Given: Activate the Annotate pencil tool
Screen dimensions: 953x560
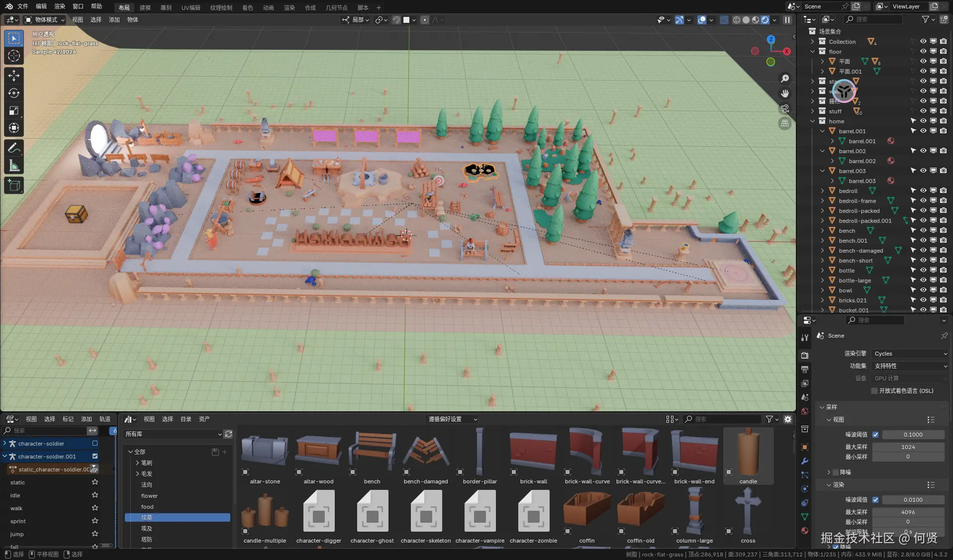Looking at the screenshot, I should coord(14,148).
